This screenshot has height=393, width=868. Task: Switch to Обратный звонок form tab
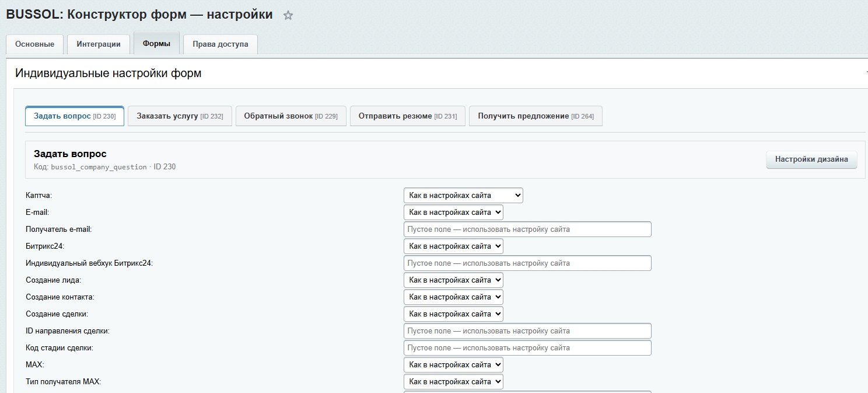(x=290, y=116)
